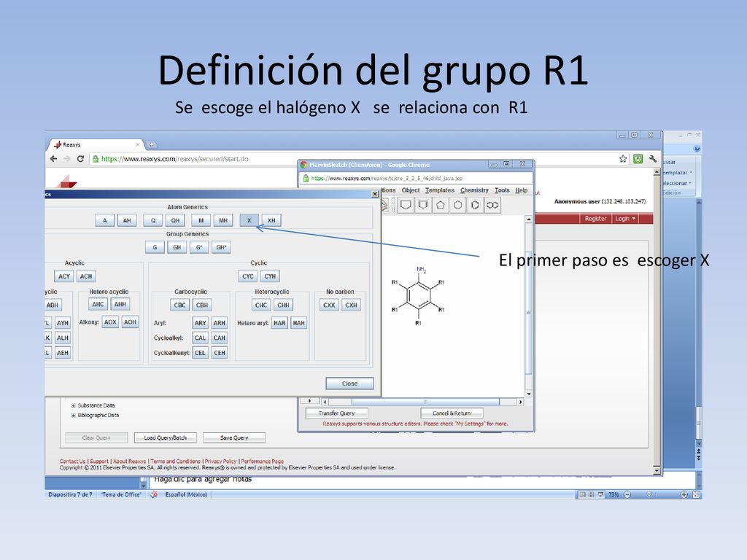Open Chrome wrench settings menu
Image resolution: width=747 pixels, height=560 pixels.
[653, 159]
